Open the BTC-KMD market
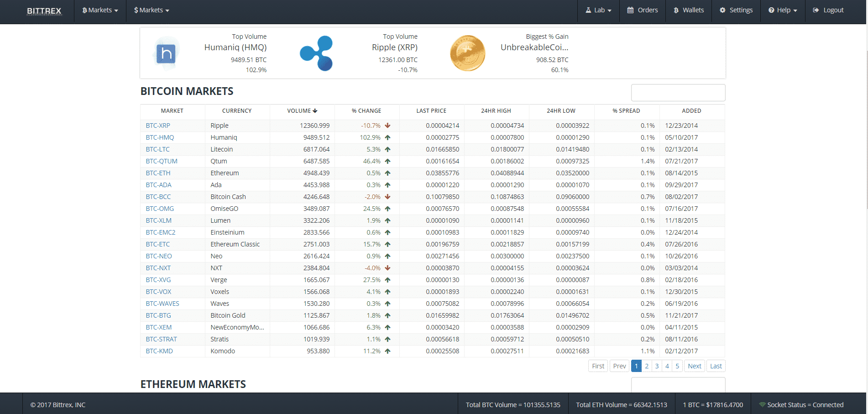 pos(159,351)
